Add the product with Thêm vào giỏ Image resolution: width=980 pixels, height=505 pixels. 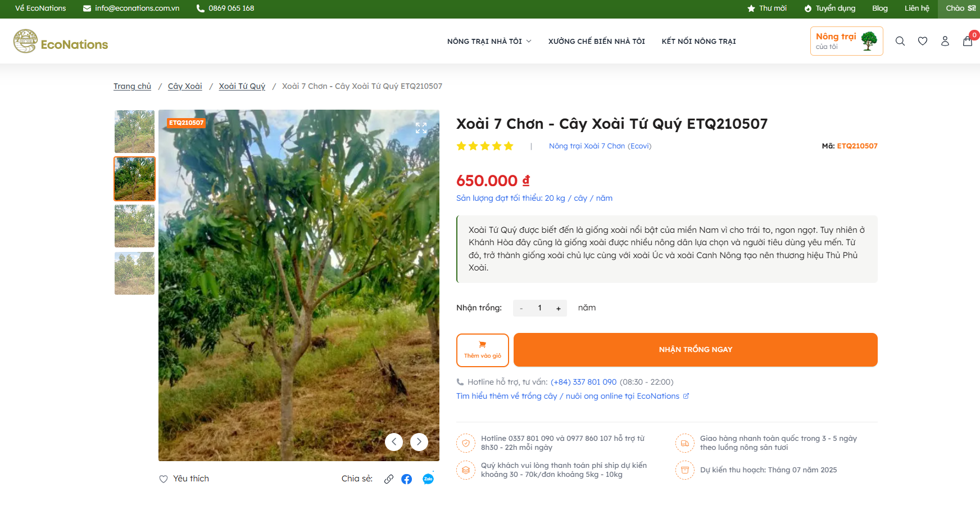[x=483, y=350]
